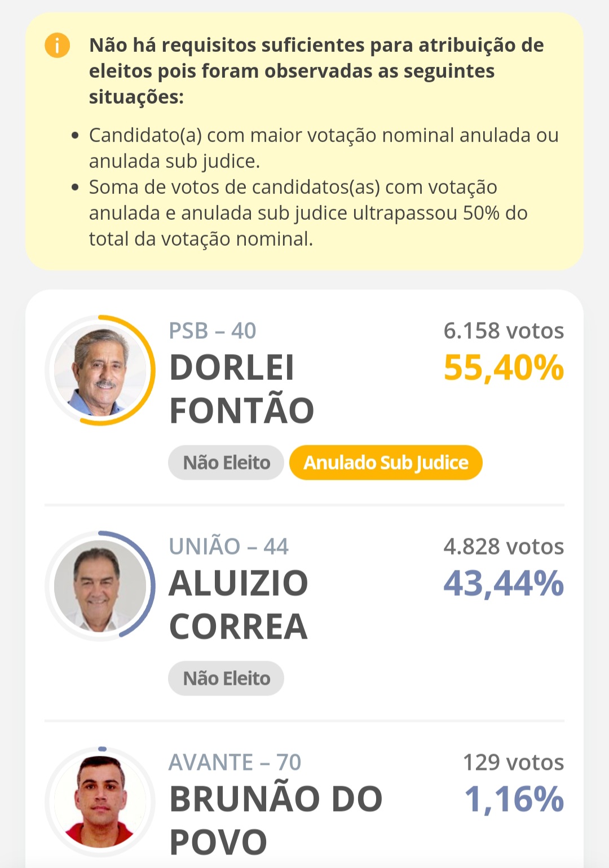Viewport: 609px width, 868px height.
Task: Click the 4.828 votos count
Action: point(504,547)
